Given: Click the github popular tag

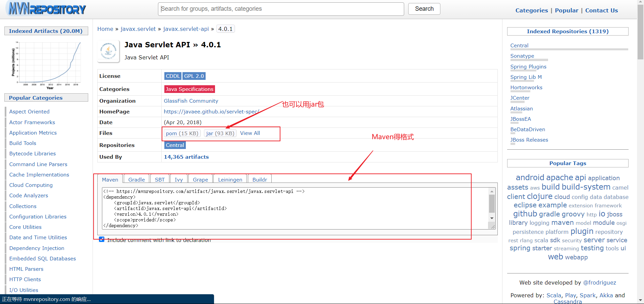Looking at the screenshot, I should 525,214.
